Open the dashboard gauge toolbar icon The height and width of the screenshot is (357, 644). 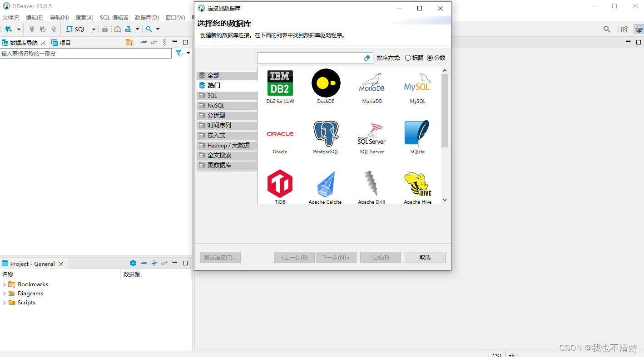click(118, 29)
